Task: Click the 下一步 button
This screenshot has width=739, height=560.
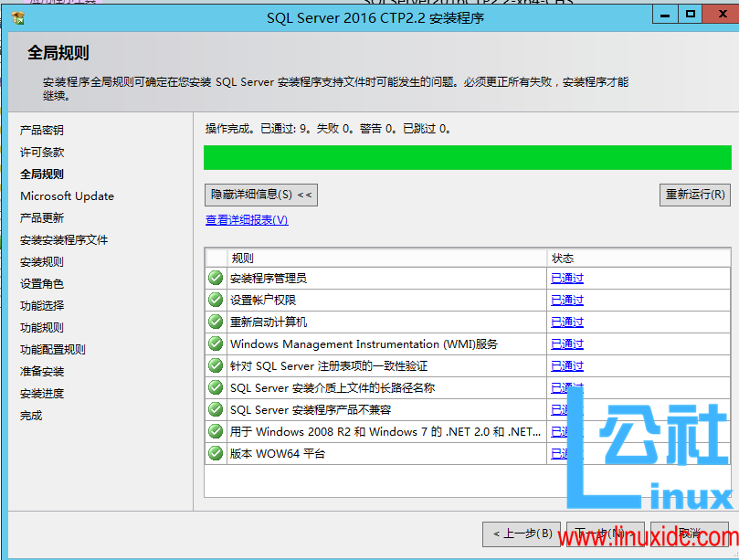Action: click(605, 534)
